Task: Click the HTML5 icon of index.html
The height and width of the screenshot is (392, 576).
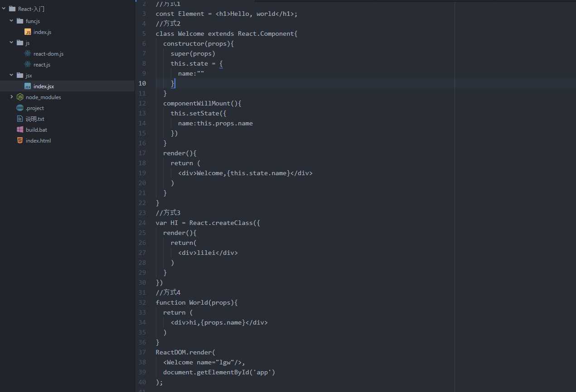Action: (x=20, y=140)
